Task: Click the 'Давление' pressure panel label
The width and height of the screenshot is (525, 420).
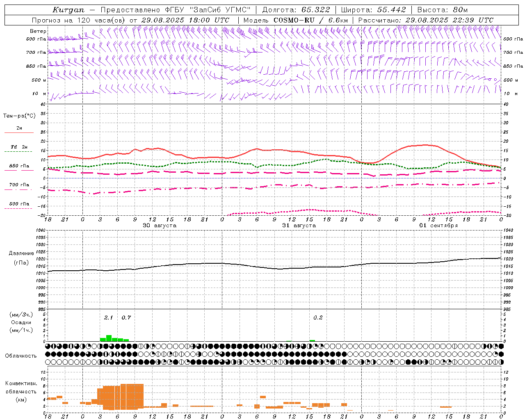Action: tap(21, 253)
